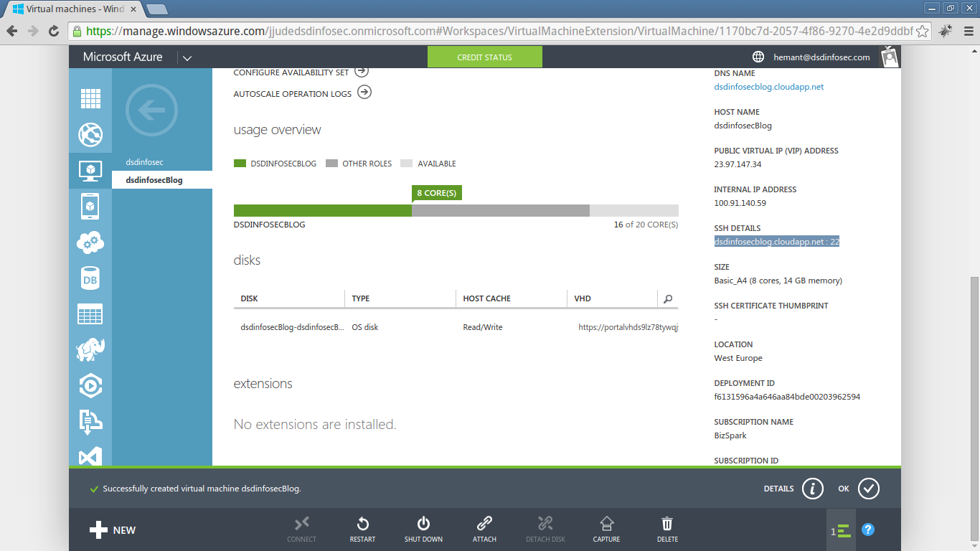Image resolution: width=980 pixels, height=551 pixels.
Task: Click highlighted SSH details dsdinfosecblog.cloudapp.net : 22
Action: tap(777, 242)
